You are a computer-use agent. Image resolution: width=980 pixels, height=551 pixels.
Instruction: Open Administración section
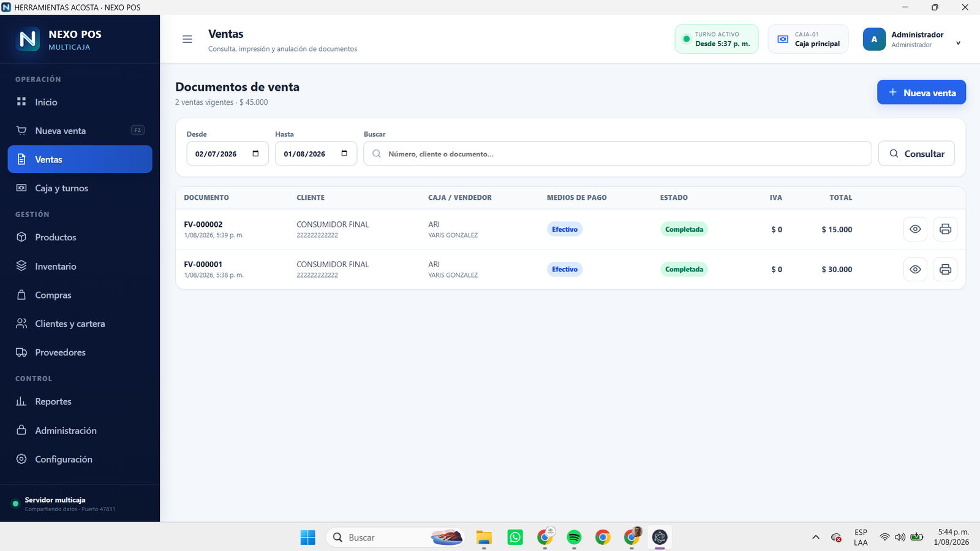coord(80,430)
